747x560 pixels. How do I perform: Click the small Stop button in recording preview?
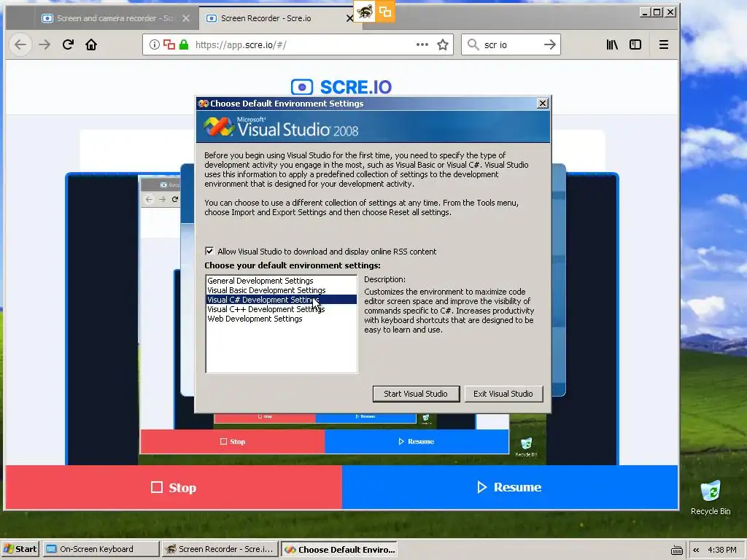pyautogui.click(x=233, y=441)
